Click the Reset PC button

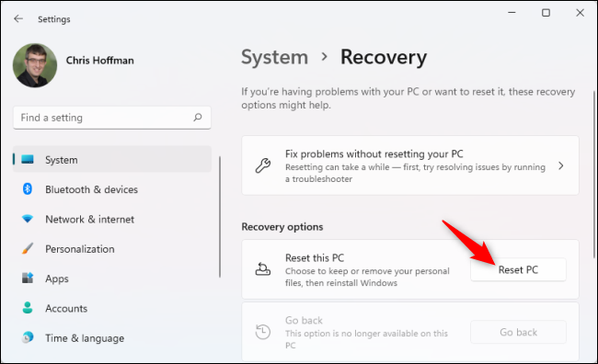[x=518, y=269]
